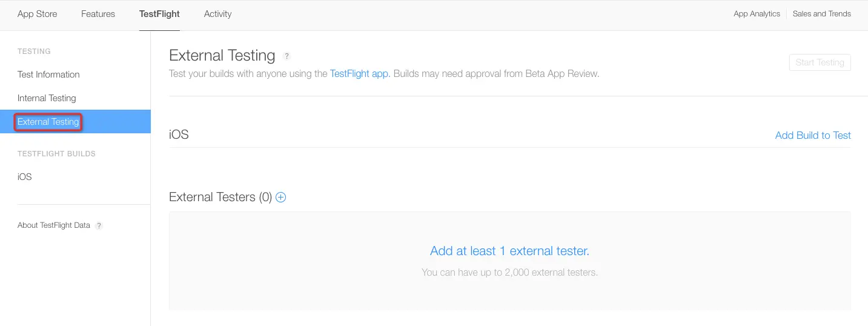
Task: Select Test Information in sidebar
Action: point(48,75)
